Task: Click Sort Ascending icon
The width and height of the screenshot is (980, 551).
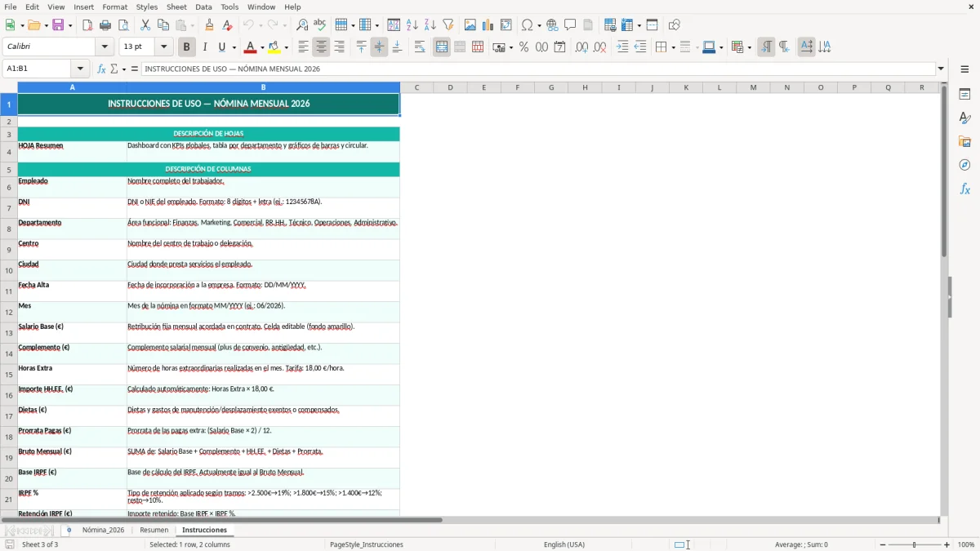Action: coord(412,25)
